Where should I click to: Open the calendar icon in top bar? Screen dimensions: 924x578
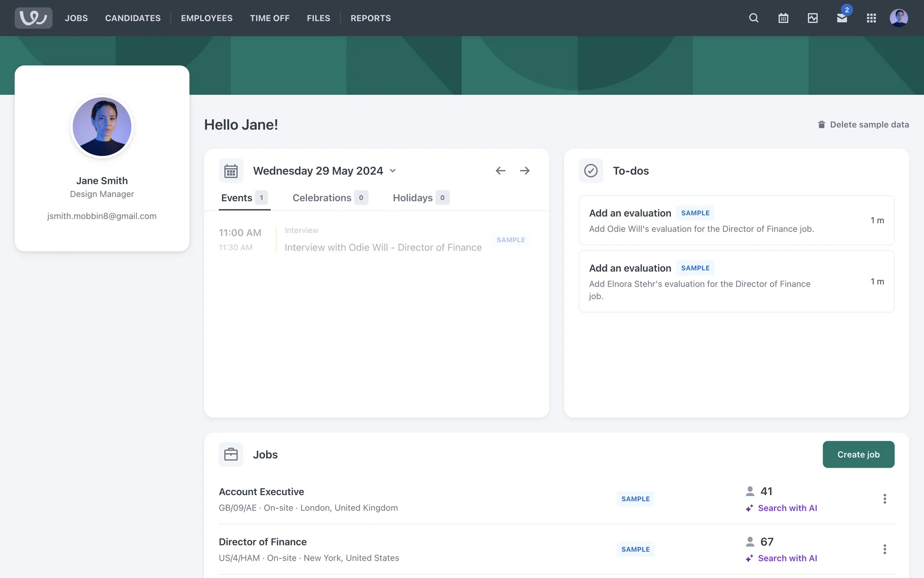click(x=783, y=18)
